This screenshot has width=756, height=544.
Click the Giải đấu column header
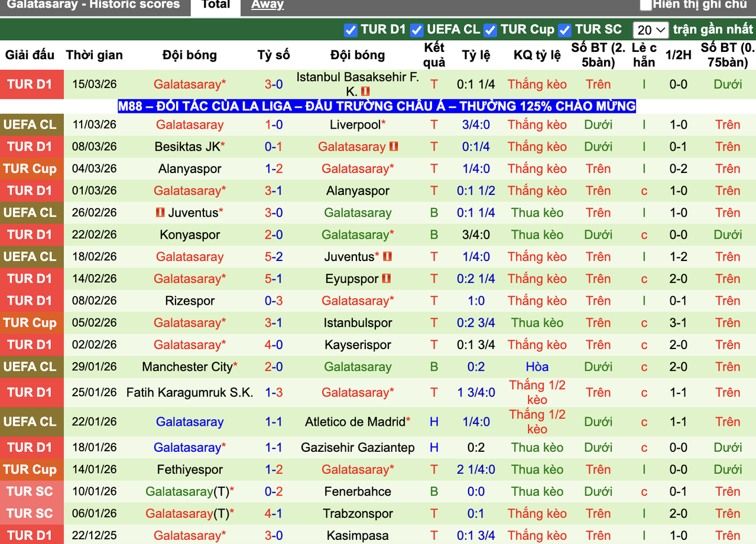pyautogui.click(x=30, y=55)
